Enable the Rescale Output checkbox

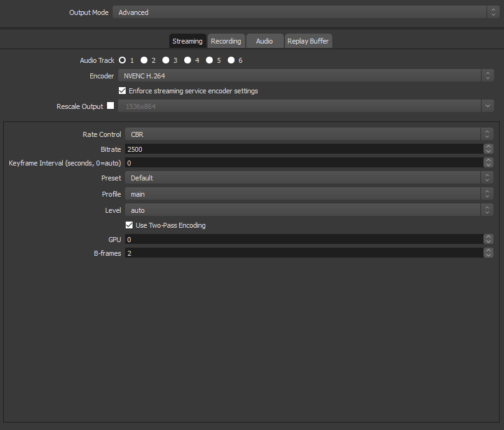click(110, 105)
